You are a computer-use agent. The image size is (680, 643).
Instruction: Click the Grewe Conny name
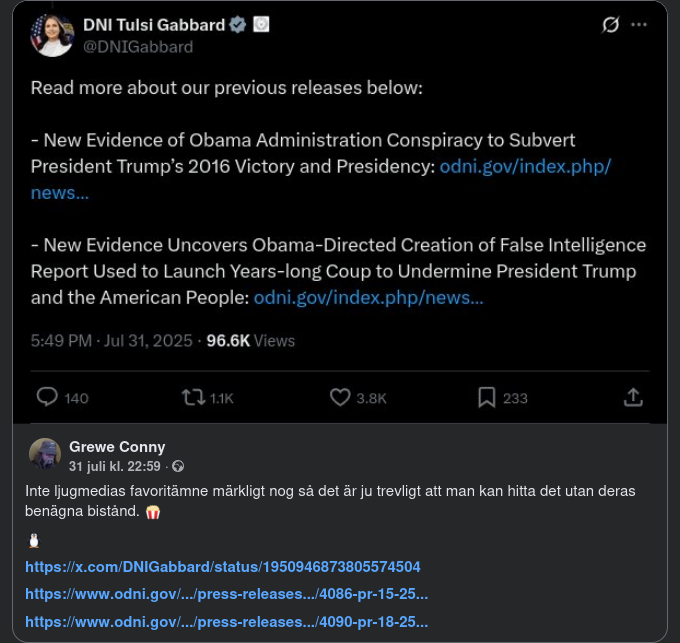(x=117, y=446)
